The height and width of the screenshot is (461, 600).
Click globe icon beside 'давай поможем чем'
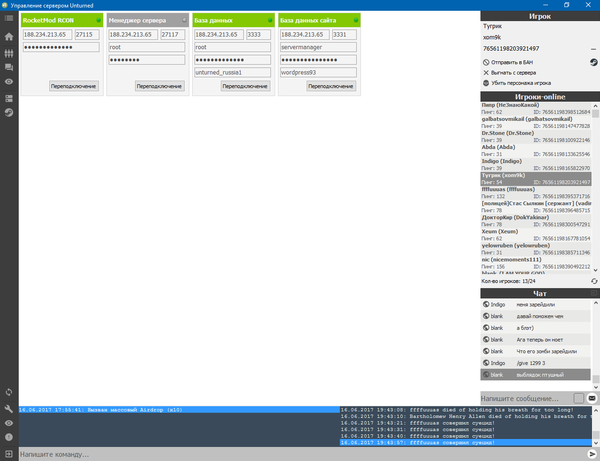click(x=486, y=316)
